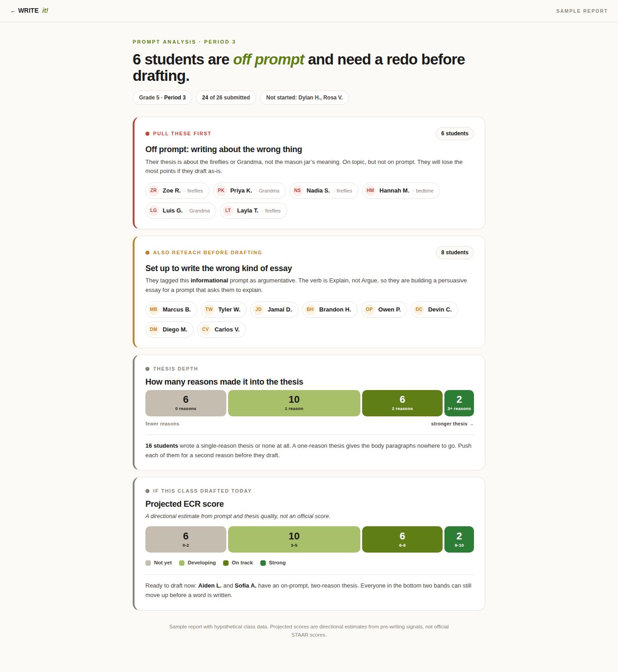Screen dimensions: 618x672
Task: Click the Brandon H. student chip
Action: [x=330, y=310]
